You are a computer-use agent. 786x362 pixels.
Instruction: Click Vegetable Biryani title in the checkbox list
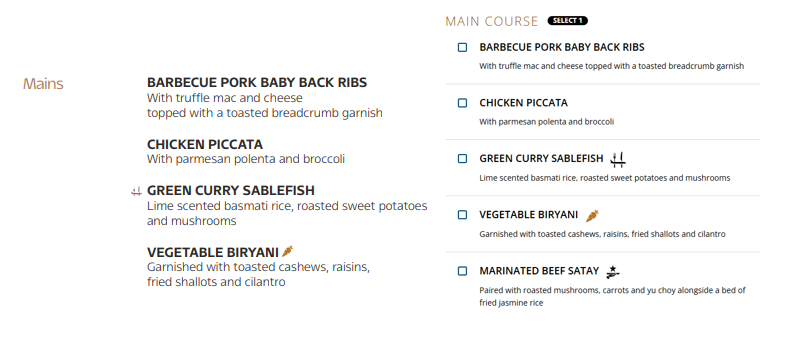(x=528, y=215)
